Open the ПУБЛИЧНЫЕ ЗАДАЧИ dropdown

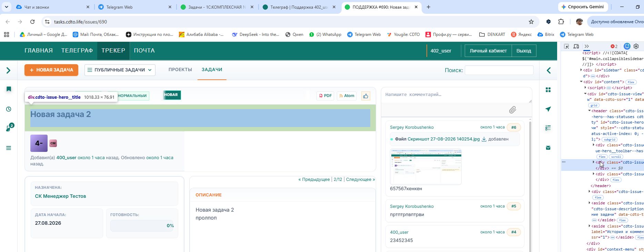120,70
